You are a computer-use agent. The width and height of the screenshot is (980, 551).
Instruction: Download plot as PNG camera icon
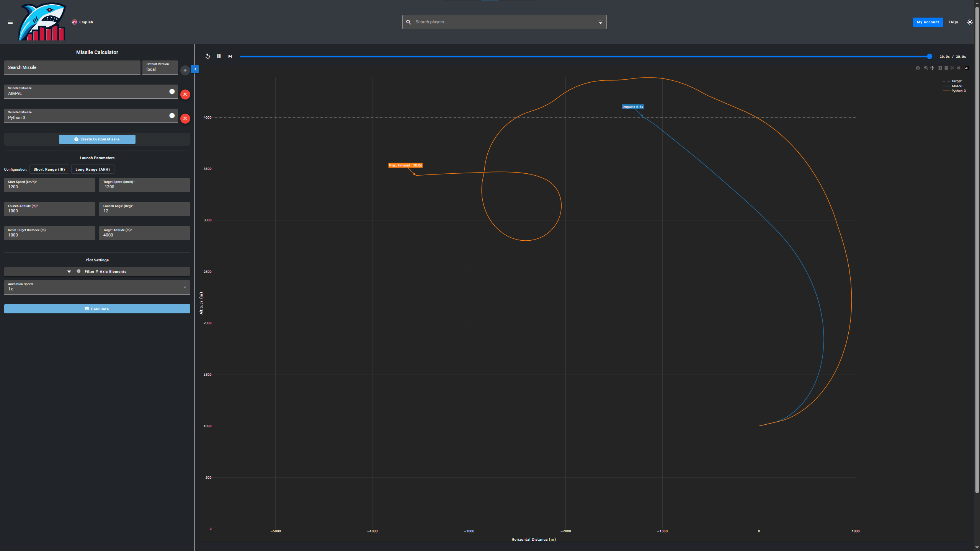[918, 68]
